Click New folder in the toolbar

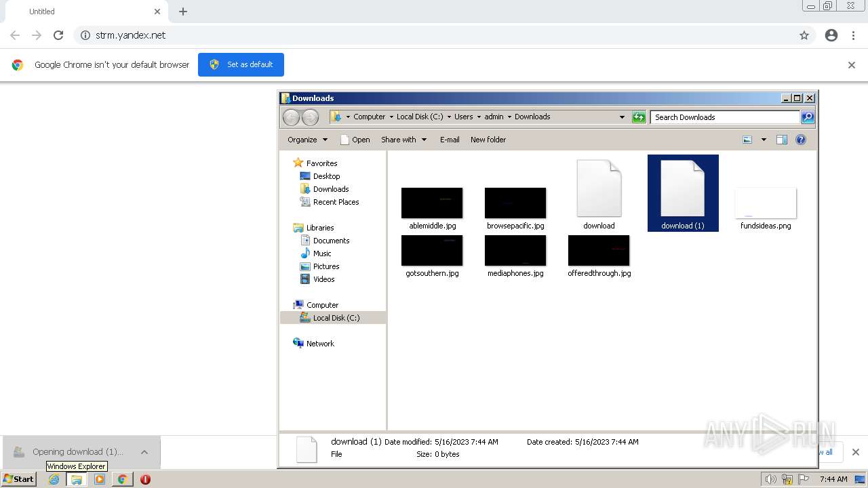[x=488, y=140]
